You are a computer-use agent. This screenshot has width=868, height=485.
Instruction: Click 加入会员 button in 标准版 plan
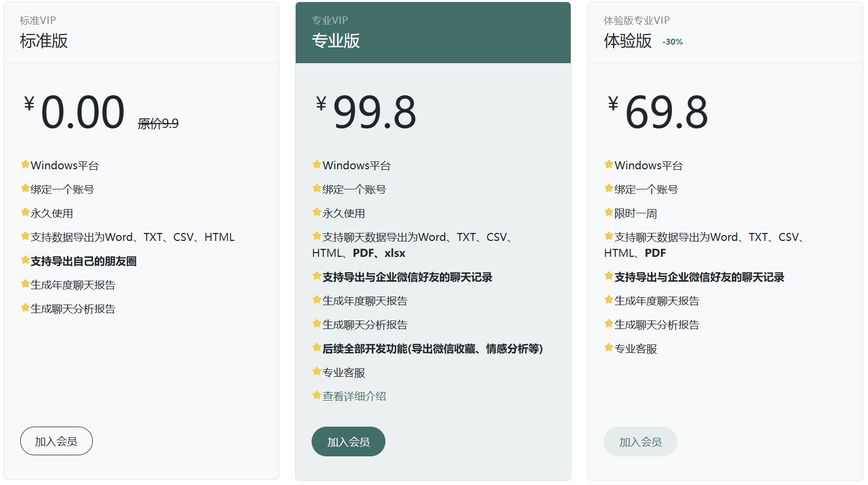(x=56, y=441)
